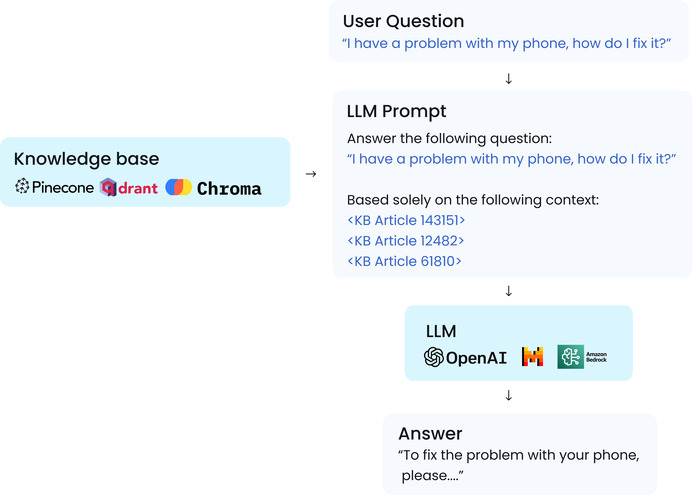Click the User Question heading
The image size is (700, 501).
[x=404, y=21]
